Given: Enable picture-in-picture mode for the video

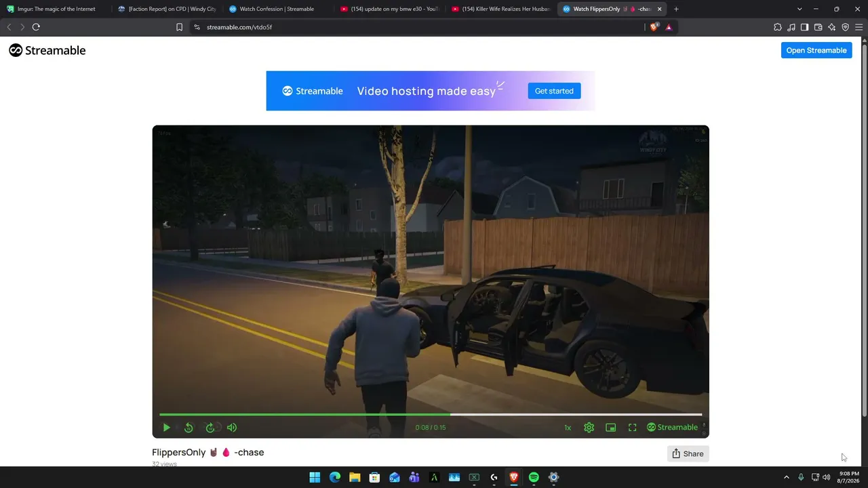Looking at the screenshot, I should pyautogui.click(x=611, y=428).
